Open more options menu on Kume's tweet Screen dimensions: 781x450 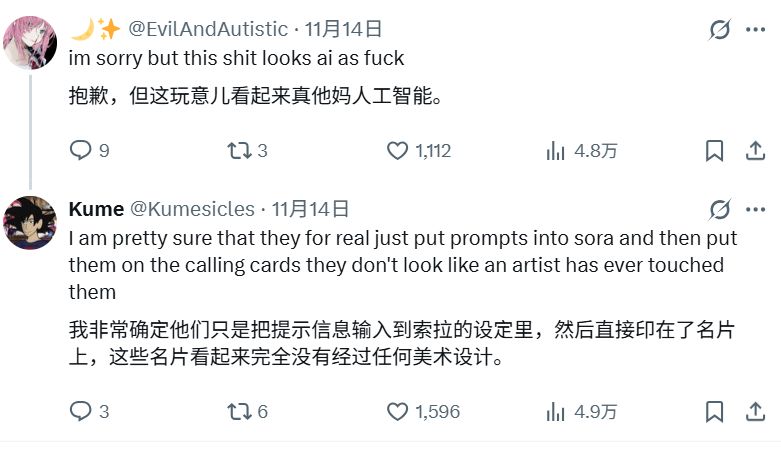point(755,209)
